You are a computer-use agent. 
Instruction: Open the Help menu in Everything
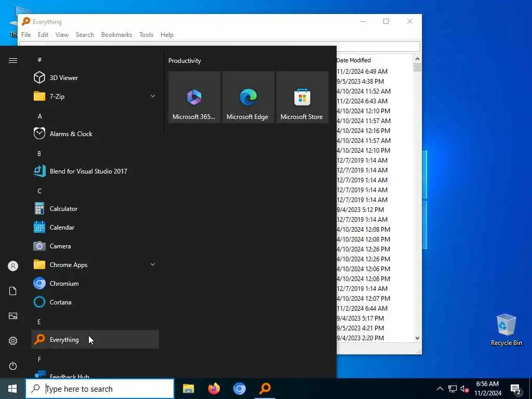coord(167,35)
